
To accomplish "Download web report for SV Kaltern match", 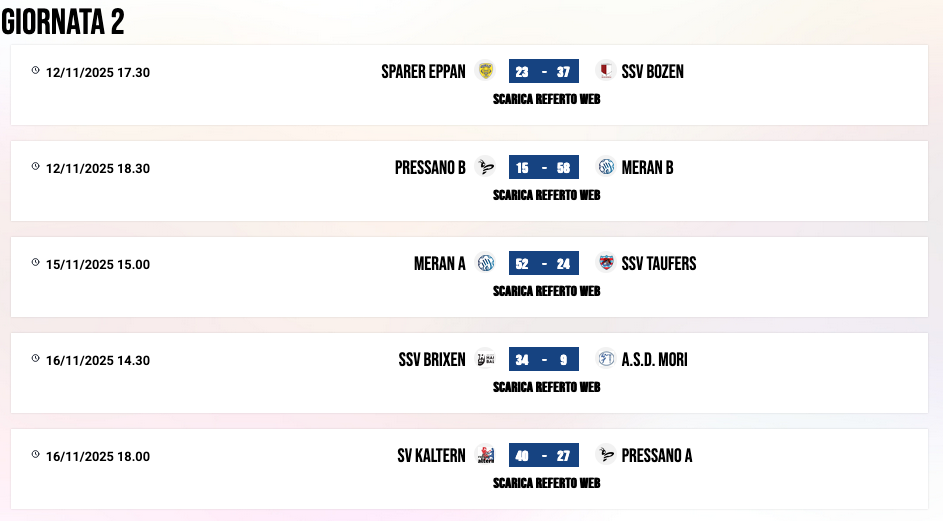I will click(x=546, y=483).
